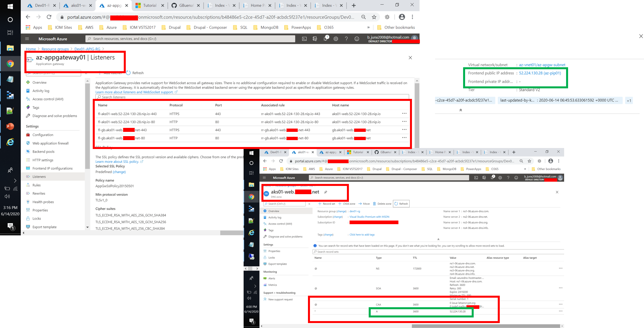Click Move in the DNS zone toolbar
The height and width of the screenshot is (328, 644).
click(364, 204)
